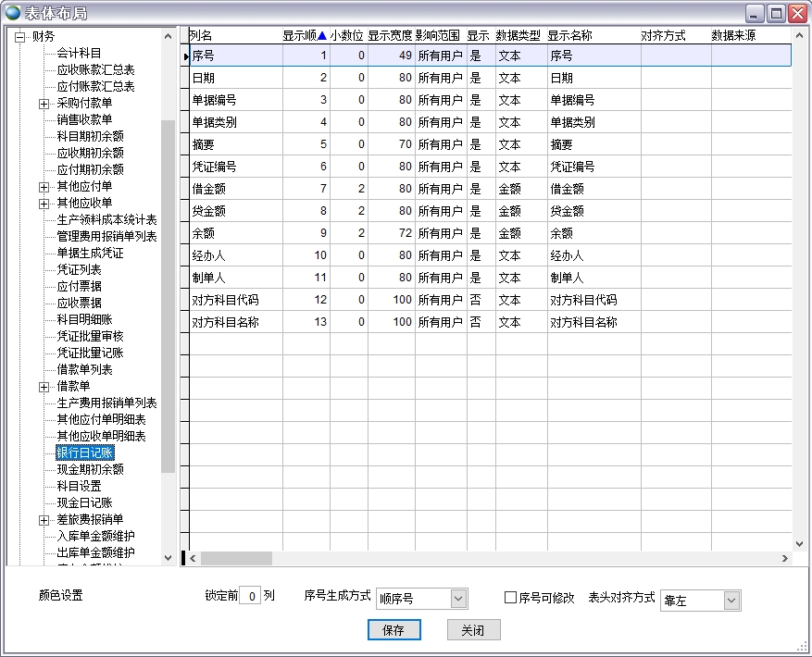
Task: Click the 保存 button
Action: coord(394,630)
